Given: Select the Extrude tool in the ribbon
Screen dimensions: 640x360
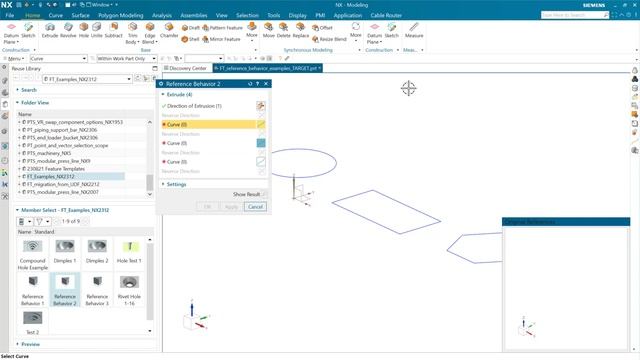Looking at the screenshot, I should tap(50, 30).
